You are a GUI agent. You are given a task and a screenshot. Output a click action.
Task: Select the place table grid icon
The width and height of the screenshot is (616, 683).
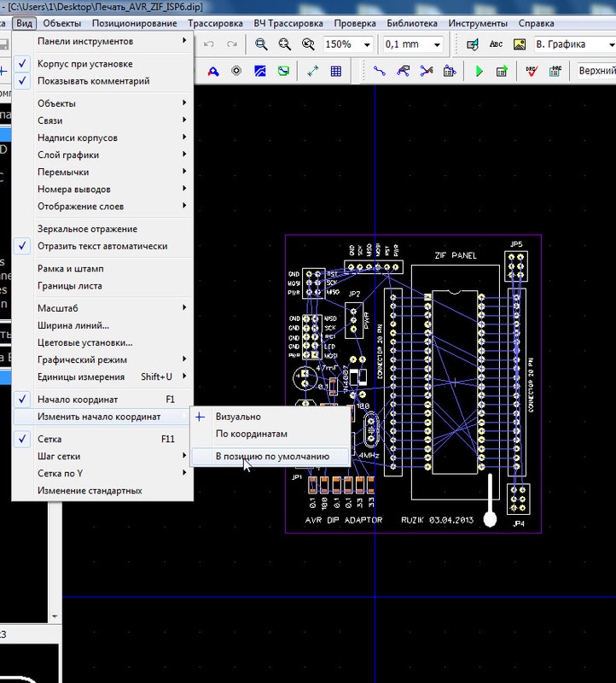click(x=336, y=71)
